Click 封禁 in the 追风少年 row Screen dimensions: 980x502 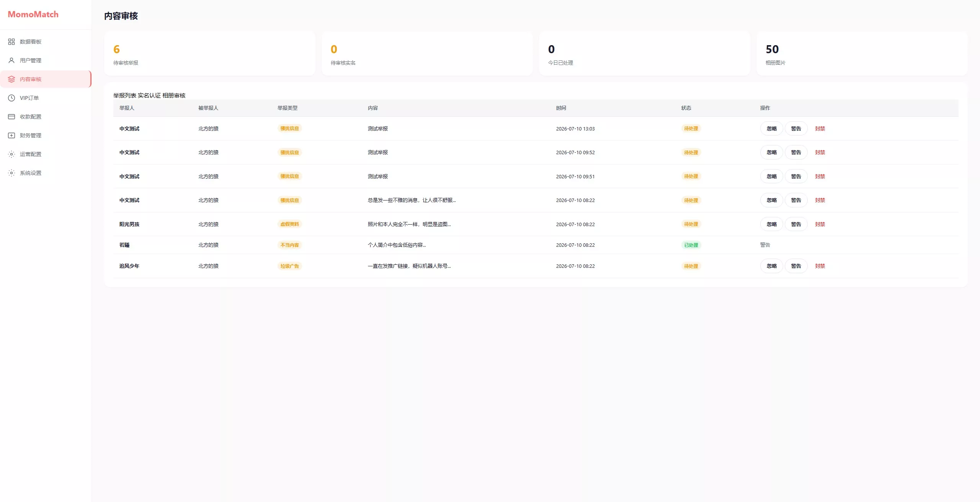point(820,266)
